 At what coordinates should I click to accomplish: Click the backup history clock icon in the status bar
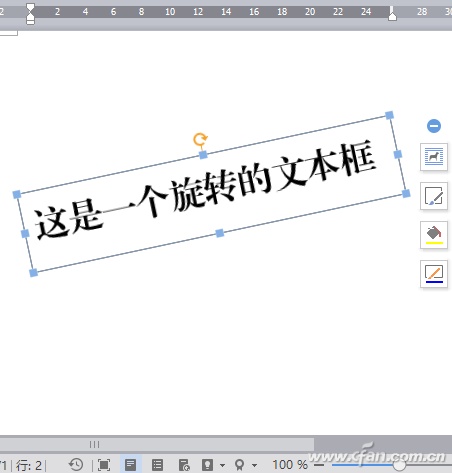(x=76, y=464)
